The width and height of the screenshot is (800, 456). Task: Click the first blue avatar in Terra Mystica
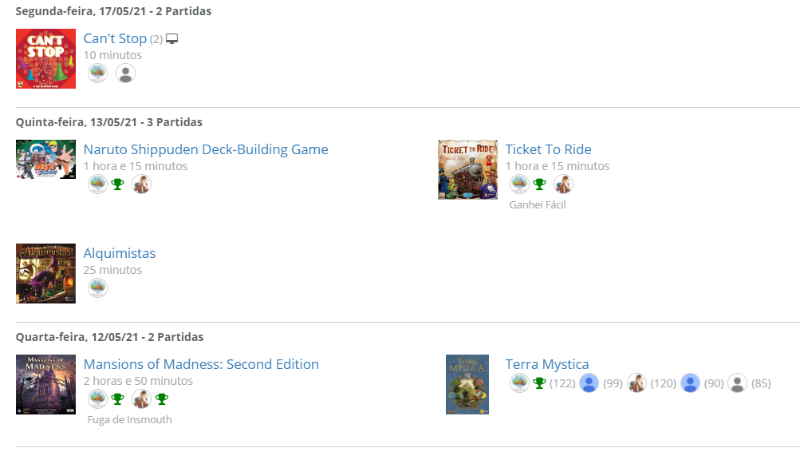(589, 383)
